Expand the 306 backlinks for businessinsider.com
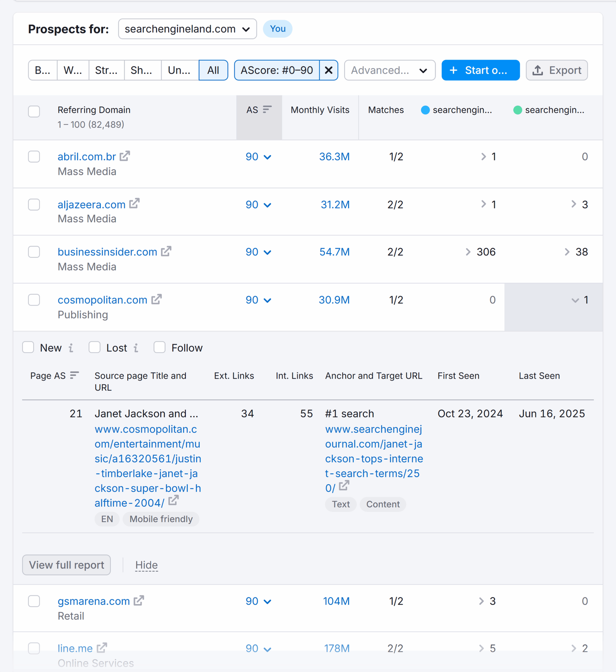Image resolution: width=616 pixels, height=672 pixels. point(480,252)
